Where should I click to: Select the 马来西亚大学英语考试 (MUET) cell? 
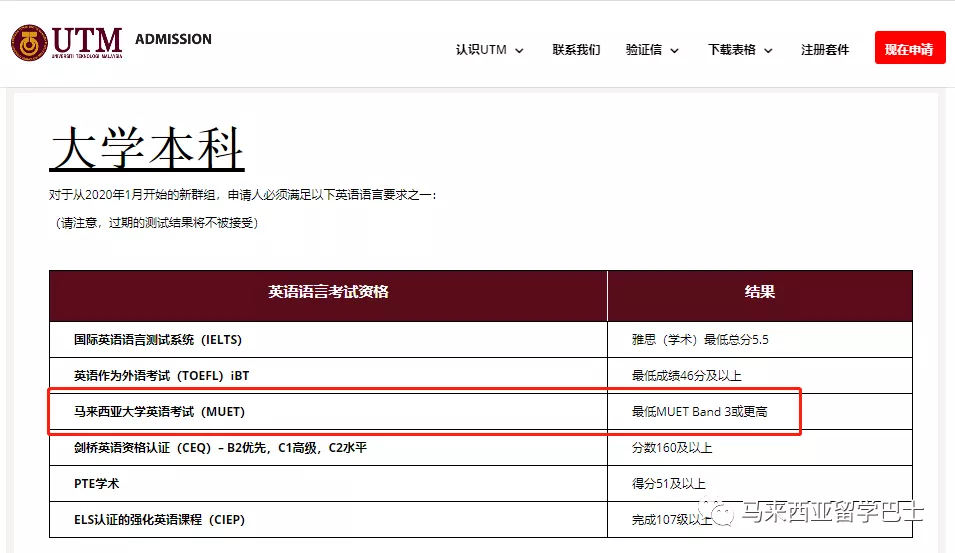(x=328, y=412)
